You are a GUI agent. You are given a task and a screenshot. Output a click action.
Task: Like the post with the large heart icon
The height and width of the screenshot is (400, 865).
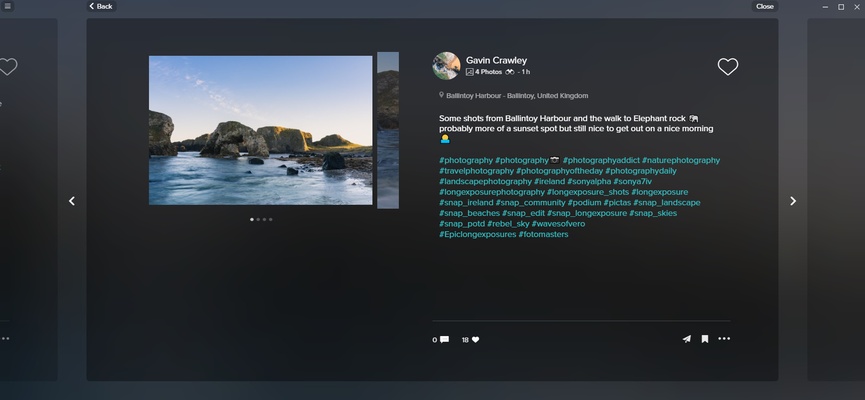728,67
